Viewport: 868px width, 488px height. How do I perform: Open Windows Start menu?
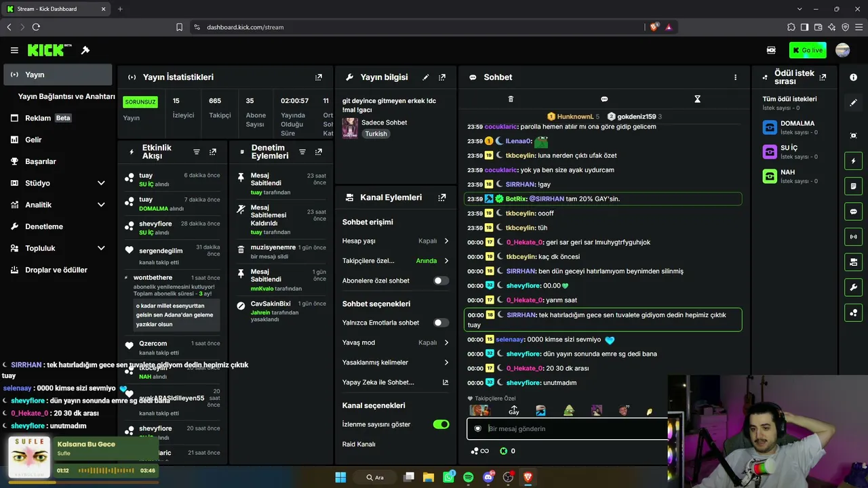[x=340, y=477]
